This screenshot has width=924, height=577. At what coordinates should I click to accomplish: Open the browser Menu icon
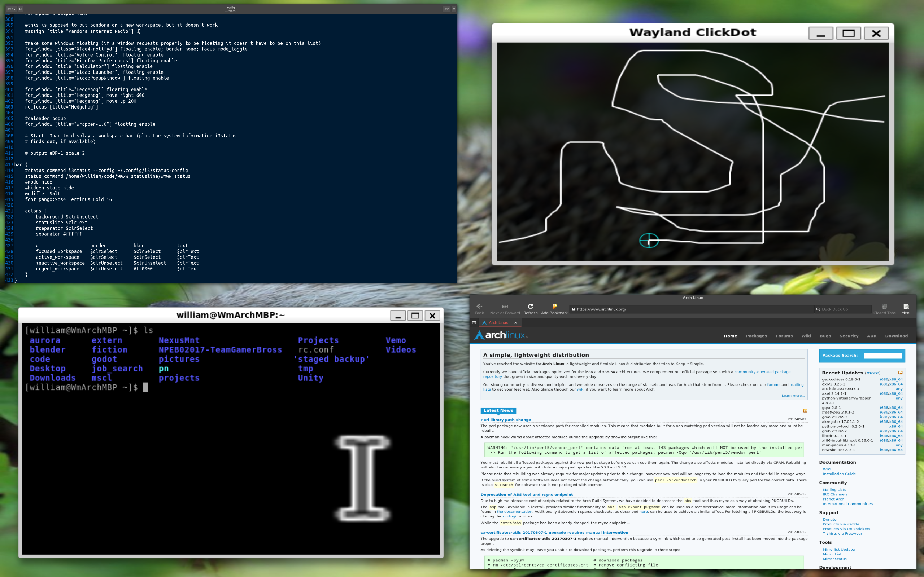(x=906, y=307)
